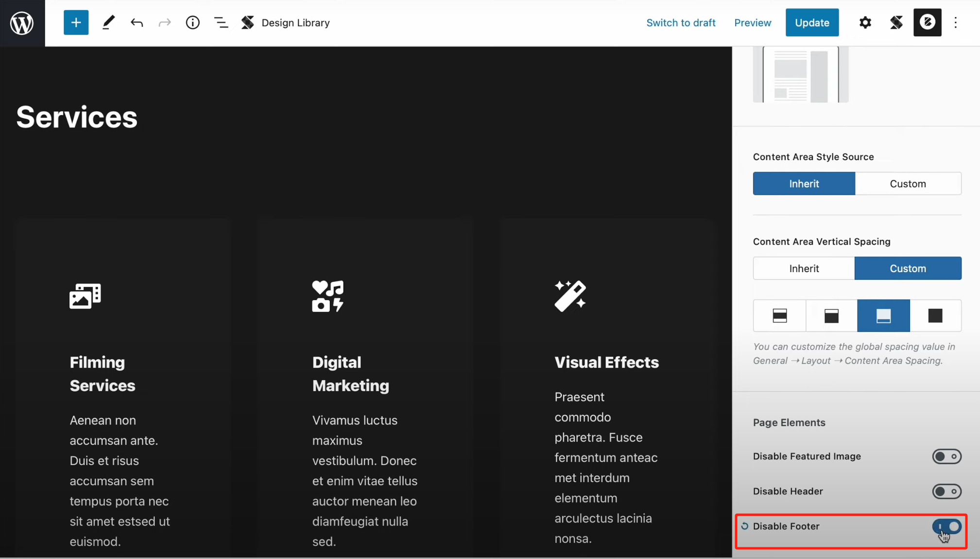Select Inherit for Content Area Vertical Spacing
The image size is (980, 559).
tap(803, 268)
